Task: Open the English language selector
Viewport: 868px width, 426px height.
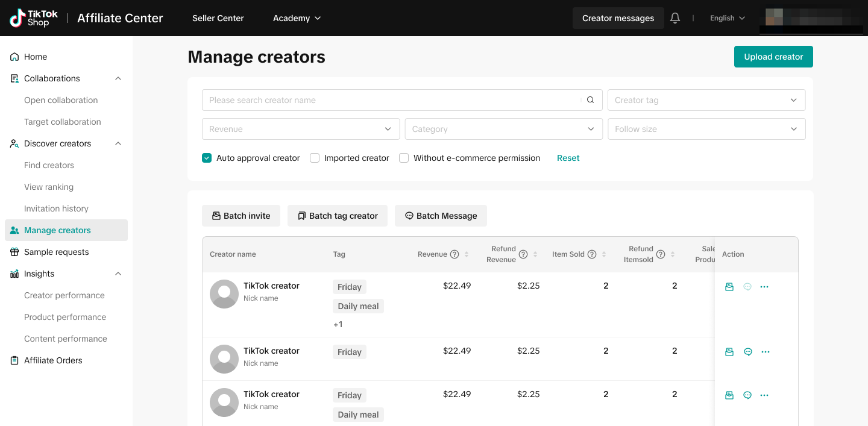Action: click(x=728, y=18)
